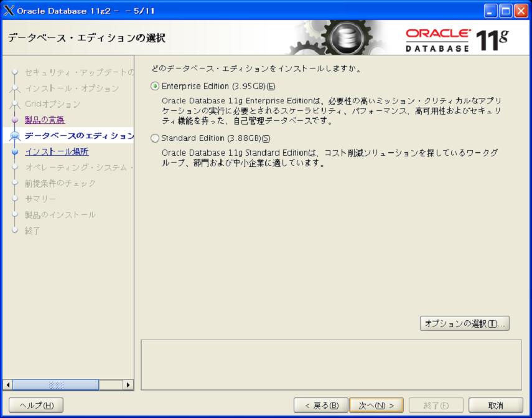Click the 終了 step text in sidebar
The image size is (532, 418).
tap(32, 230)
